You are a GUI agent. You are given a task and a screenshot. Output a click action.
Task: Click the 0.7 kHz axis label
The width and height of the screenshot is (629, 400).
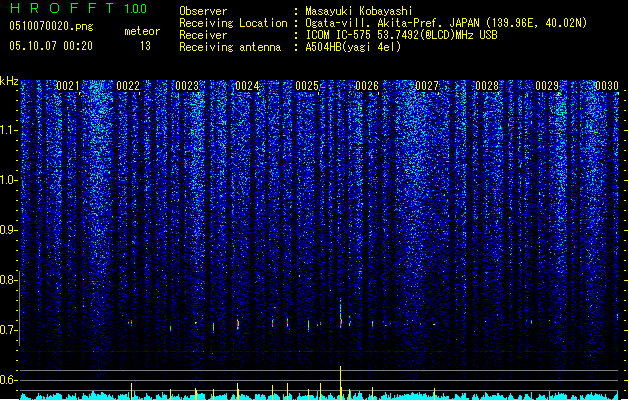point(8,330)
